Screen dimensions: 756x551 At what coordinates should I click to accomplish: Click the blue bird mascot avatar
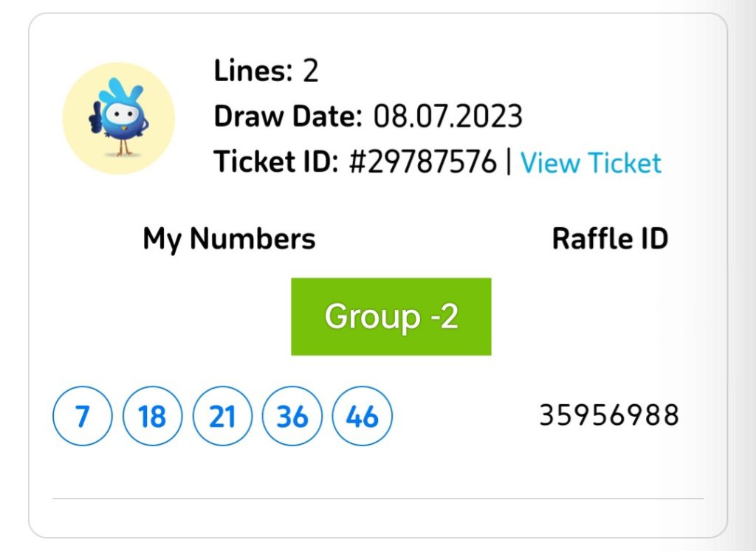(x=118, y=118)
